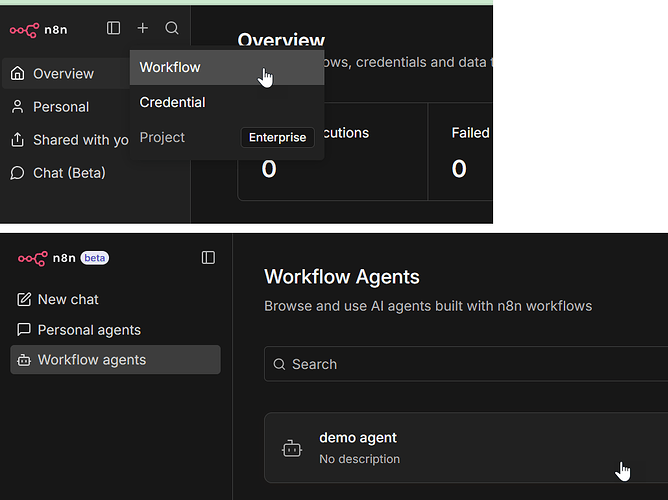Screen dimensions: 668x500
Task: Click the plus create icon
Action: click(x=143, y=29)
